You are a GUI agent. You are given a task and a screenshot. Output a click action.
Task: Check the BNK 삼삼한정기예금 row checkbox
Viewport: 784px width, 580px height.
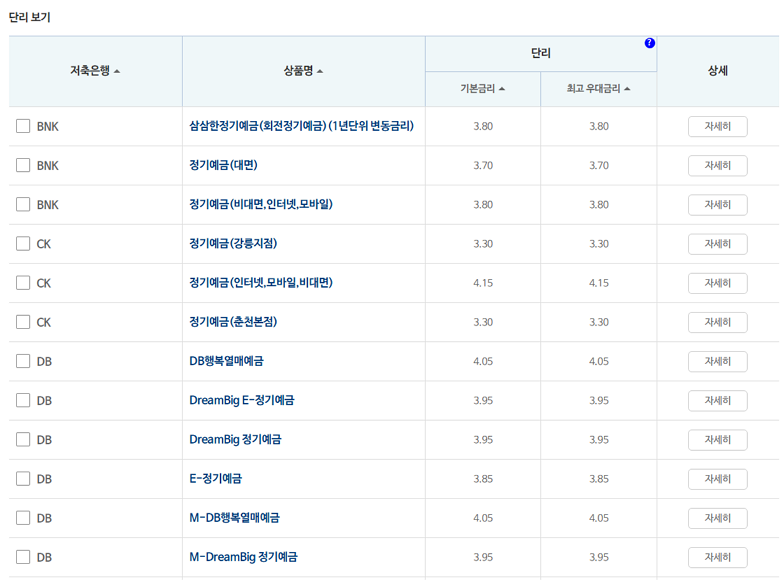click(x=23, y=126)
